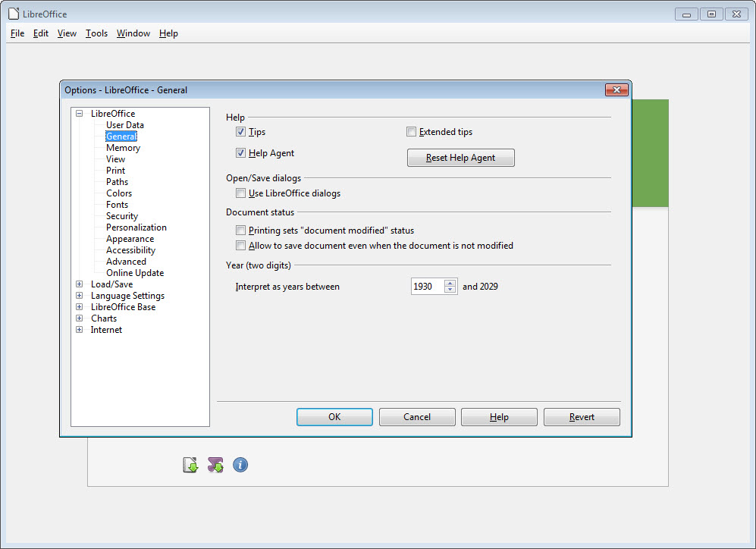Select the Language Settings tree label
The width and height of the screenshot is (756, 549).
point(127,296)
